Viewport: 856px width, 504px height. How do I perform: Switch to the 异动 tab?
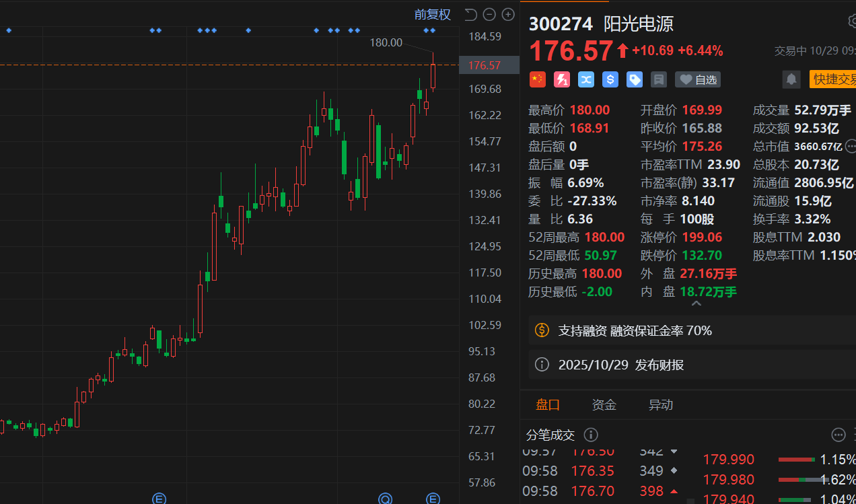[x=660, y=404]
